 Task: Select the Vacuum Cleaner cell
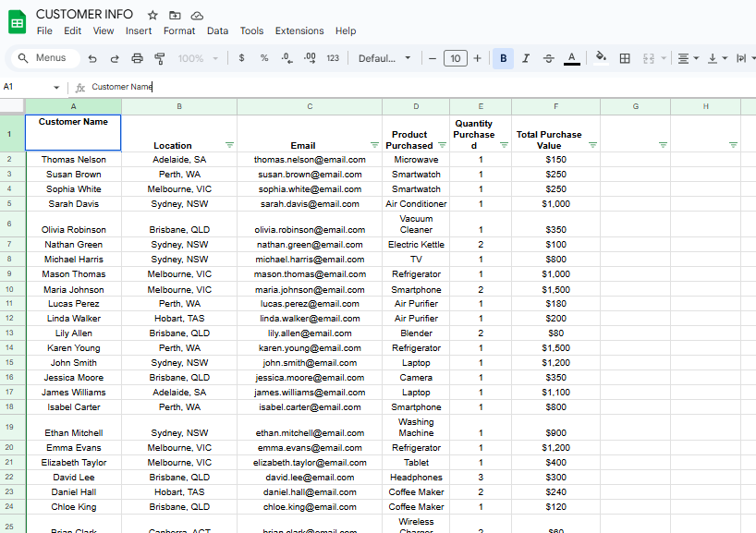click(x=416, y=224)
